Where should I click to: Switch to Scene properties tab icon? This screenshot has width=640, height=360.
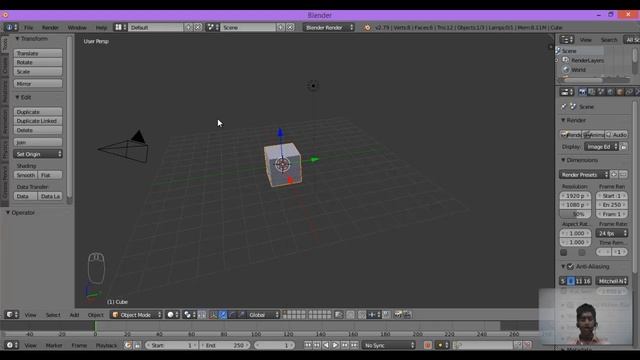point(601,92)
